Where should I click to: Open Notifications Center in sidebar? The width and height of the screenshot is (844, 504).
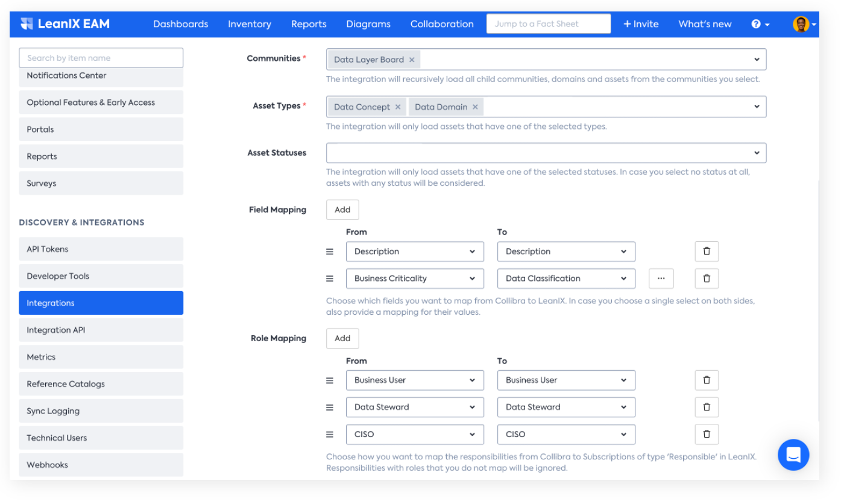pyautogui.click(x=101, y=77)
